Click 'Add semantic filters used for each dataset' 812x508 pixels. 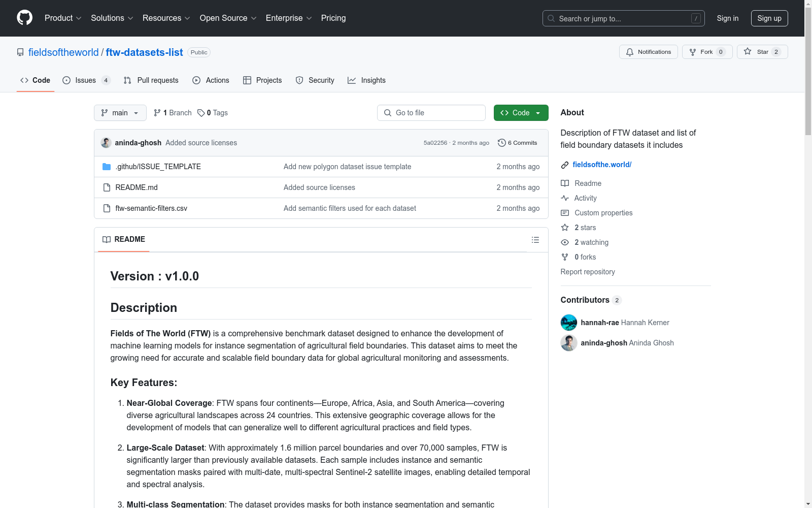pyautogui.click(x=350, y=208)
